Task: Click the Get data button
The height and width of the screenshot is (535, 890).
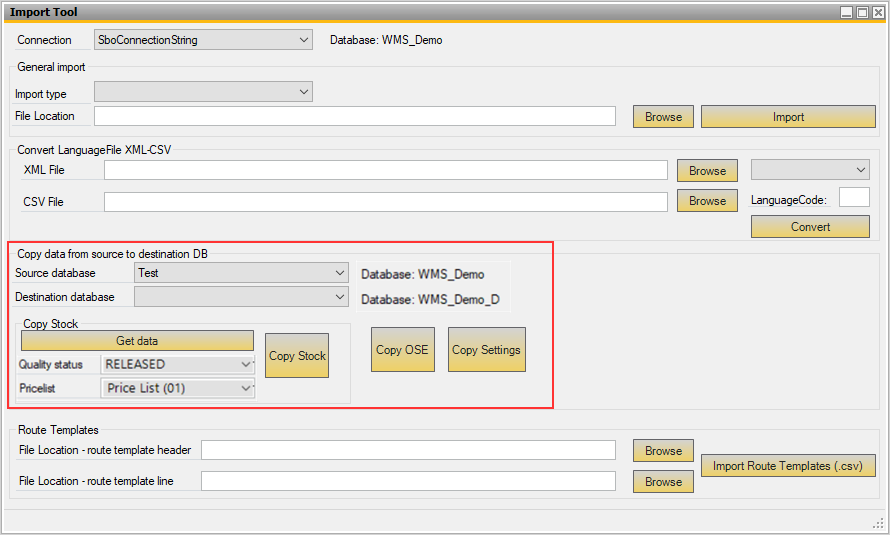Action: pyautogui.click(x=137, y=341)
